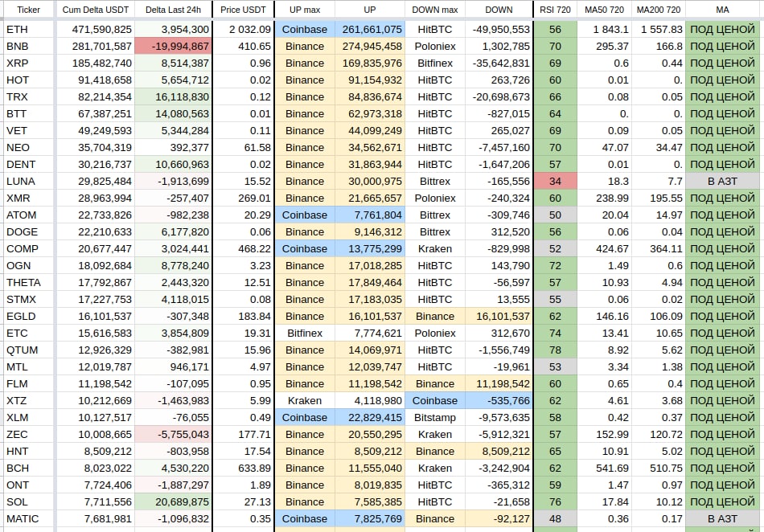Viewport: 764px width, 532px height.
Task: Select the Cum Delta USDT header
Action: [95, 10]
